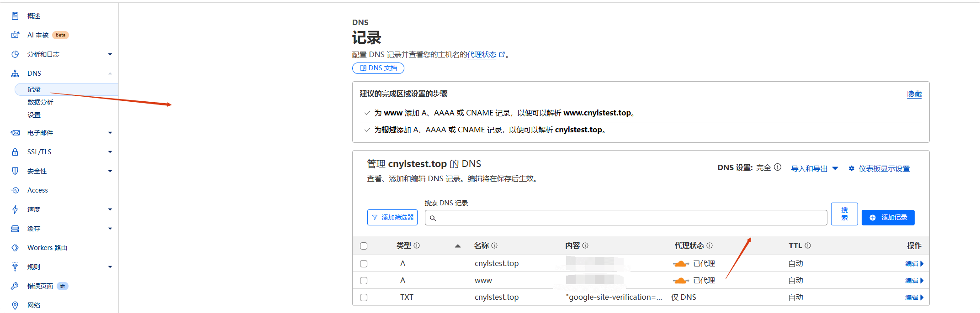Check the box for the TXT record
Viewport: 980px width, 313px height.
click(x=364, y=297)
